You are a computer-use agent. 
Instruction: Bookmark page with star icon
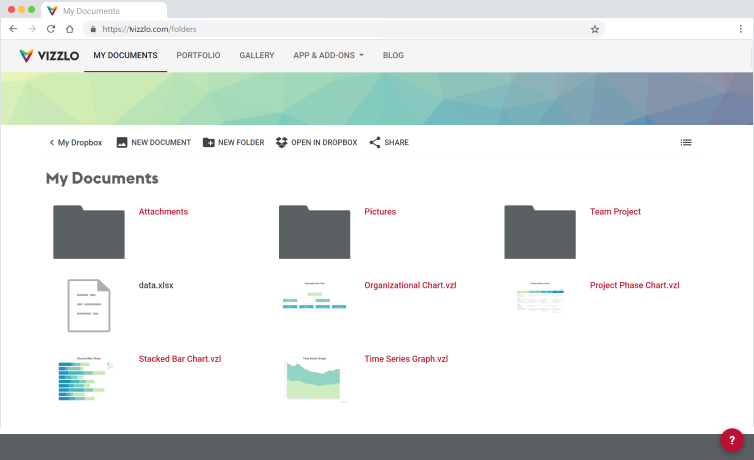click(595, 29)
